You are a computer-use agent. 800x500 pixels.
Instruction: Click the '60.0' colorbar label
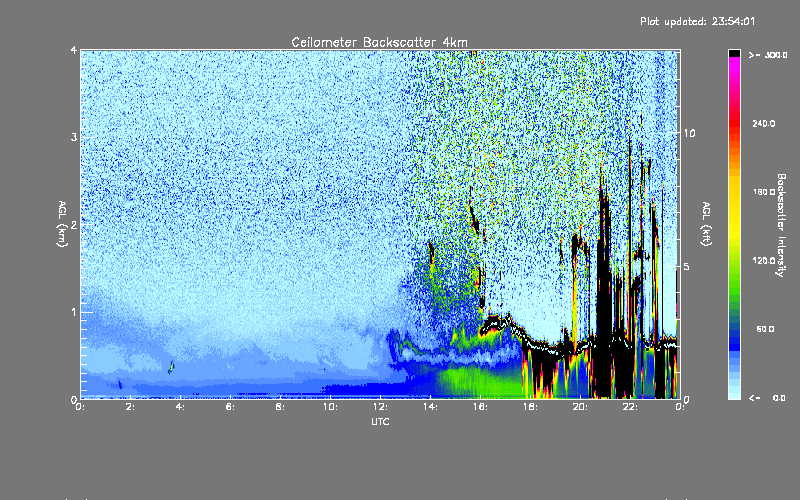[765, 329]
